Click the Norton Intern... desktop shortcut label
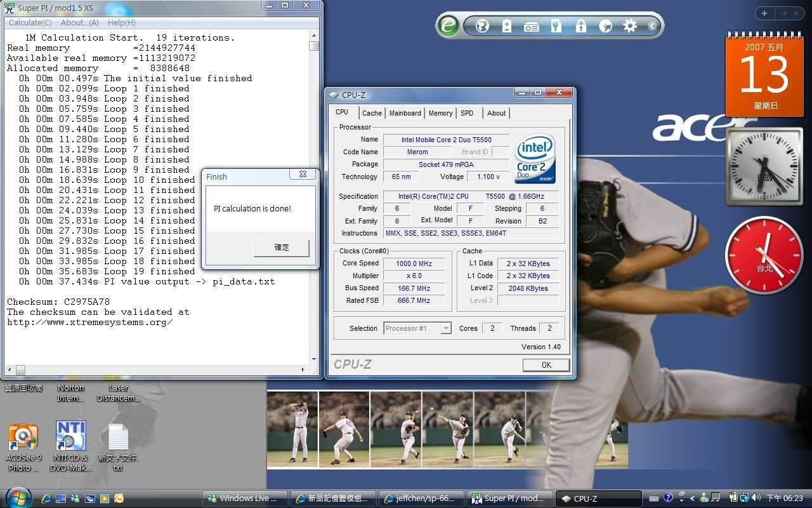 pyautogui.click(x=70, y=393)
